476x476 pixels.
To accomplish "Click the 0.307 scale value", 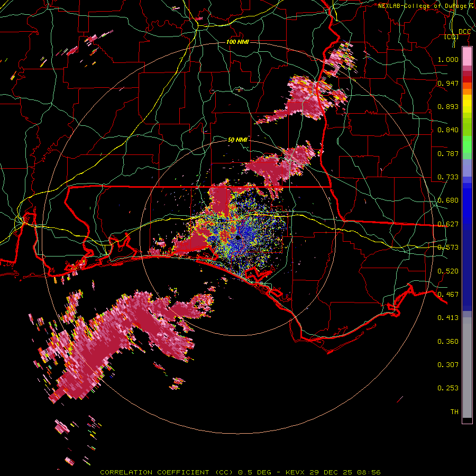I will 448,365.
